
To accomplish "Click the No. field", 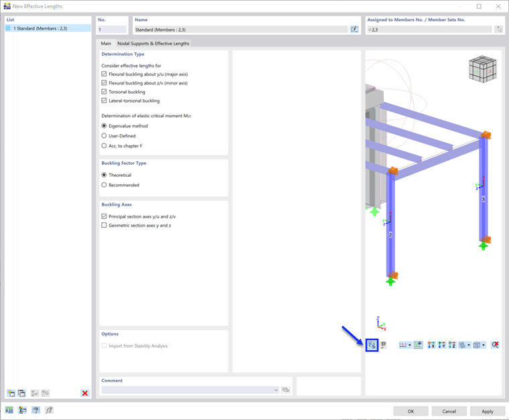I will coord(112,29).
